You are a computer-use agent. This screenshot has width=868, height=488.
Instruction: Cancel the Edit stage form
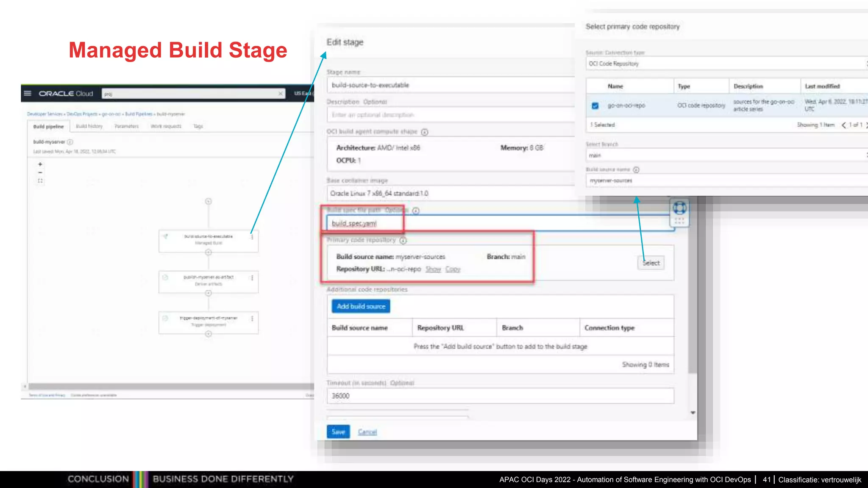pos(367,432)
